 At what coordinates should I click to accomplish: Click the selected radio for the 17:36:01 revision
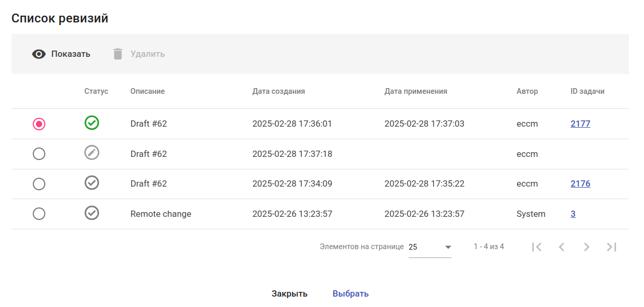pos(39,124)
